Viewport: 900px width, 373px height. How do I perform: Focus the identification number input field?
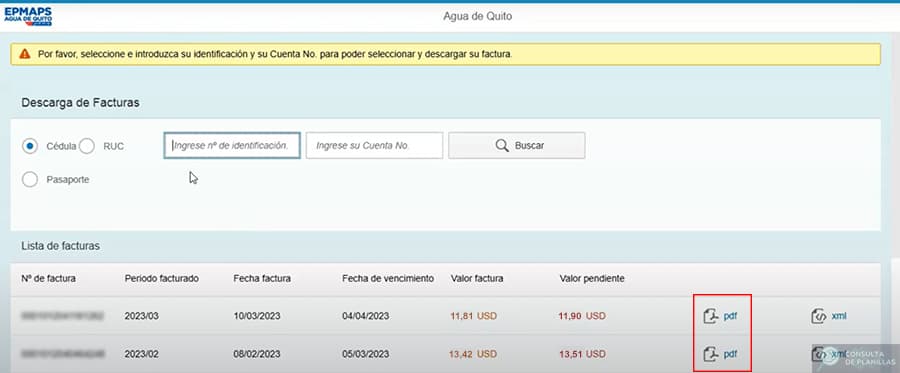tap(232, 146)
